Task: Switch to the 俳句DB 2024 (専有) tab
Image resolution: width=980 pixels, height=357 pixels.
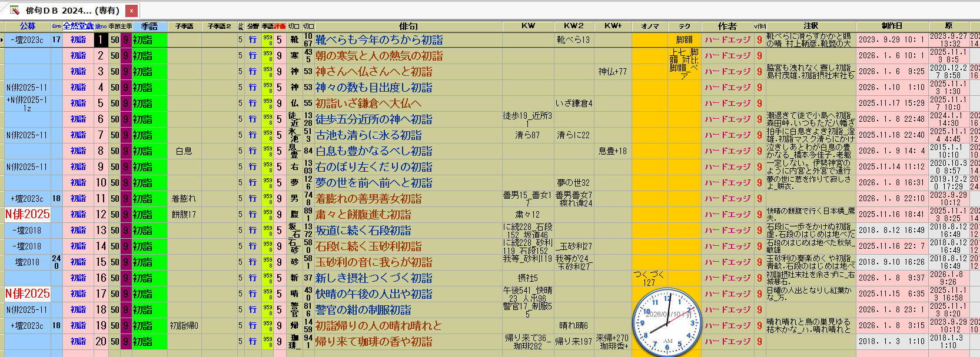Action: [x=72, y=11]
